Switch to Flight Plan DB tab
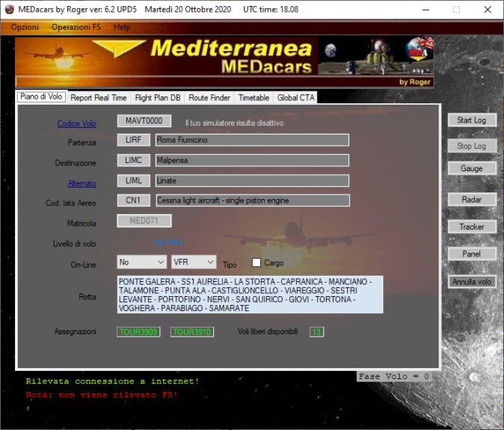The image size is (504, 430). click(x=158, y=98)
